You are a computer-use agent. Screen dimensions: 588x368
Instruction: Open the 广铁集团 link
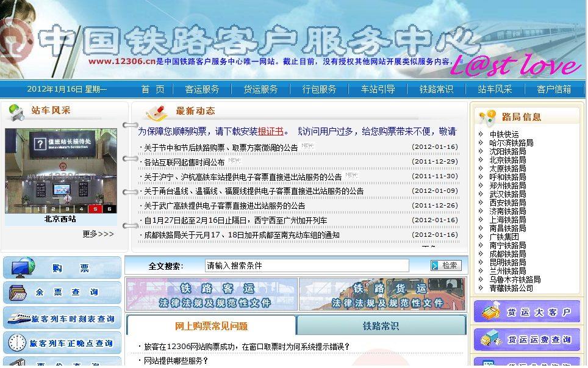(504, 237)
